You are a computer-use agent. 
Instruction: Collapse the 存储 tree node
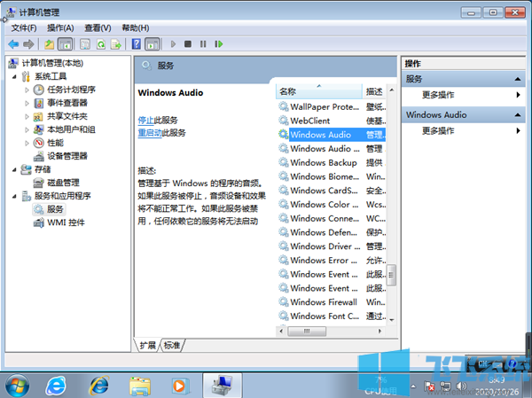pos(14,169)
